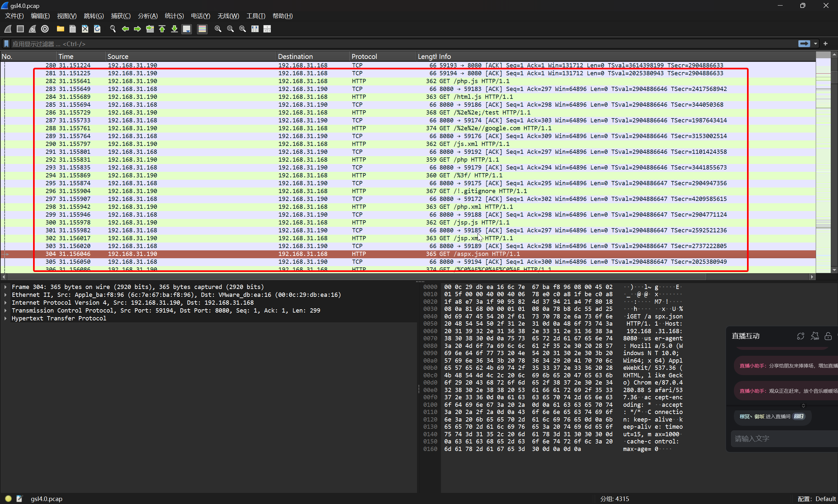
Task: Zoom out main window text
Action: pos(230,29)
